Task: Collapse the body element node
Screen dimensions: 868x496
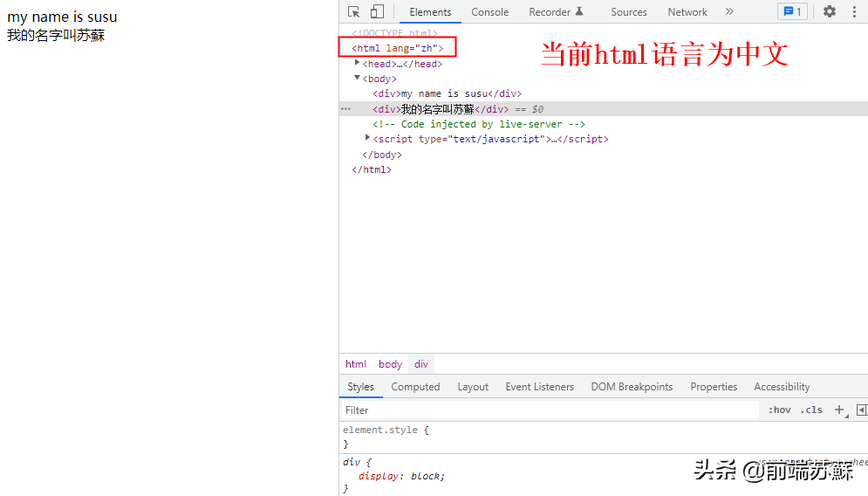Action: (357, 78)
